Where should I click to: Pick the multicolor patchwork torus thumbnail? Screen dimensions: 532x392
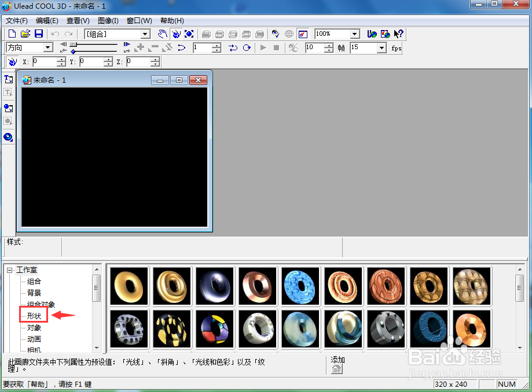point(215,329)
